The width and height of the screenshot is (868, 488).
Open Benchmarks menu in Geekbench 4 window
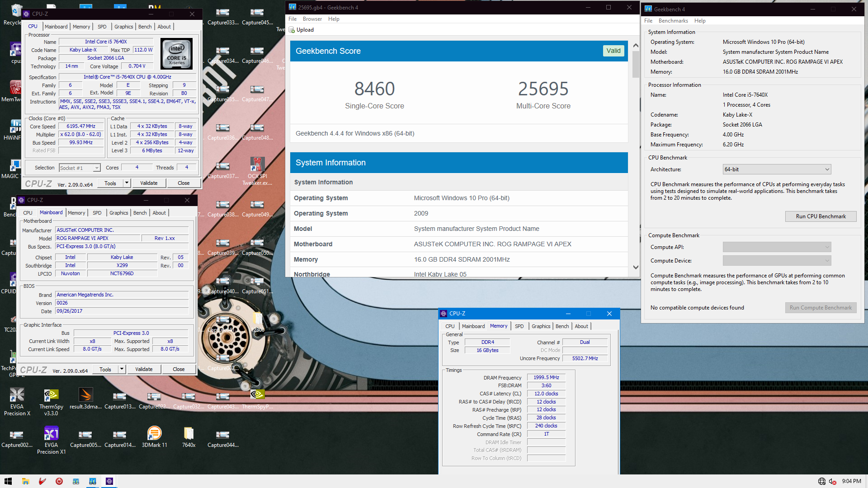(x=673, y=21)
